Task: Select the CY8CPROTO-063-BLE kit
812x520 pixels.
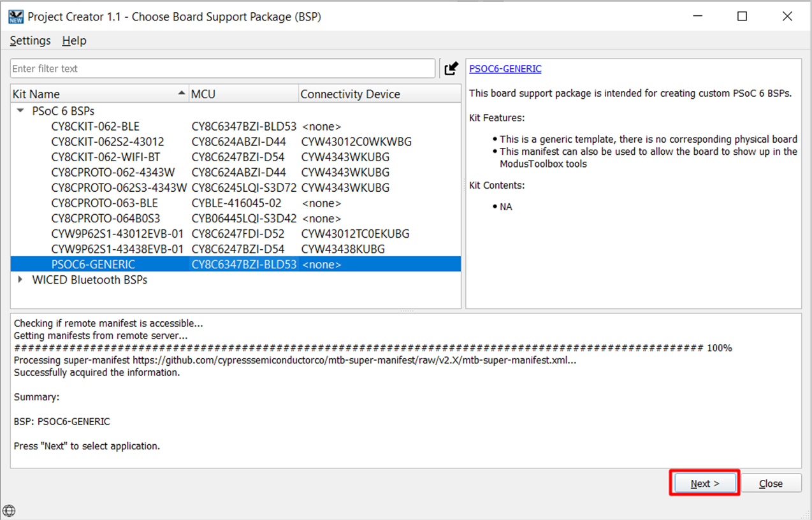Action: [x=92, y=203]
